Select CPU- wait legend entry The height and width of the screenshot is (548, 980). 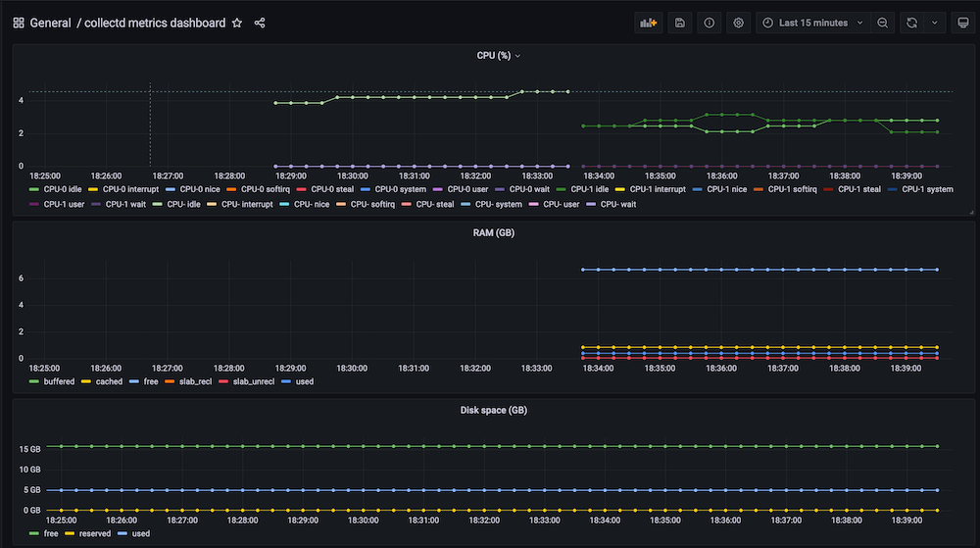click(618, 204)
